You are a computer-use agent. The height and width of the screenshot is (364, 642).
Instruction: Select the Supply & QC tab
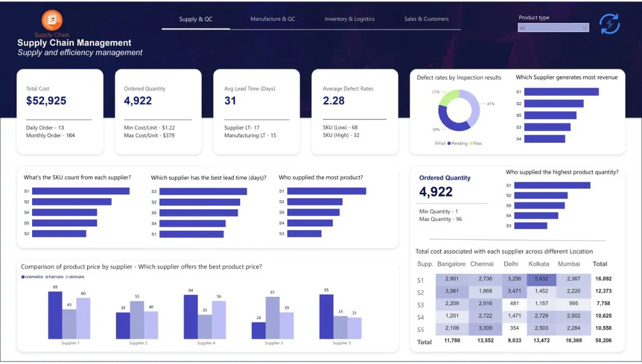coord(196,19)
